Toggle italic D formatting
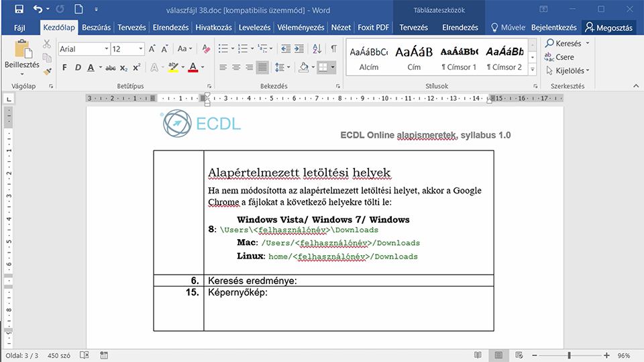 pyautogui.click(x=78, y=67)
